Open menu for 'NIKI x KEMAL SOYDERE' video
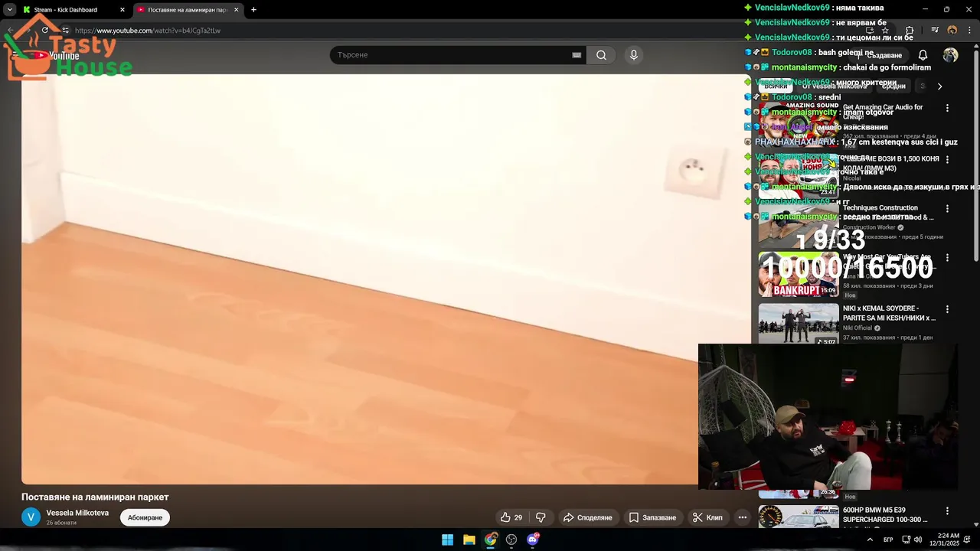 (947, 310)
